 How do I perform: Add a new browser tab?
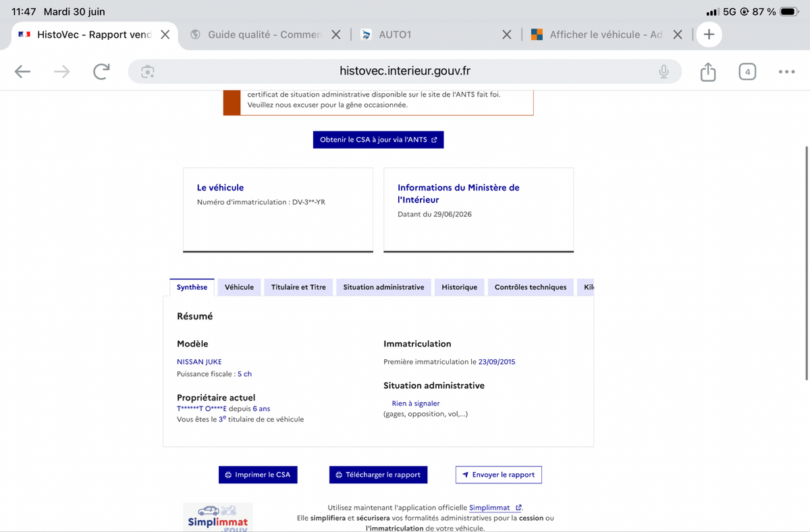(x=708, y=34)
